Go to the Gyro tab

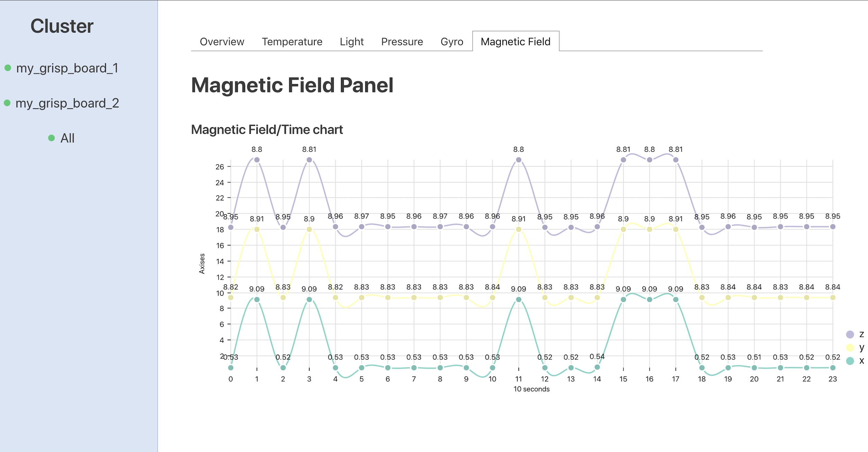(451, 42)
